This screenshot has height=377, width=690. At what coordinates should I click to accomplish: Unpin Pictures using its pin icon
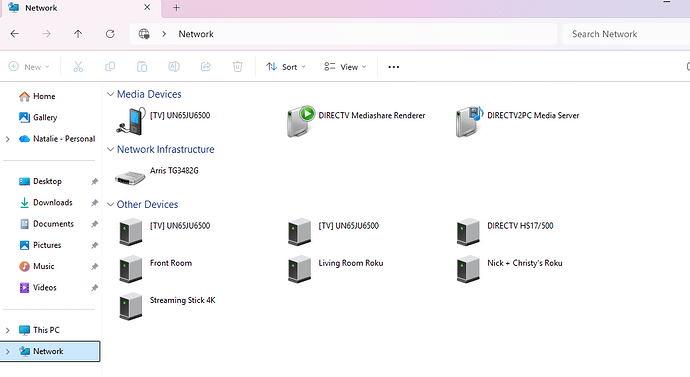(94, 245)
